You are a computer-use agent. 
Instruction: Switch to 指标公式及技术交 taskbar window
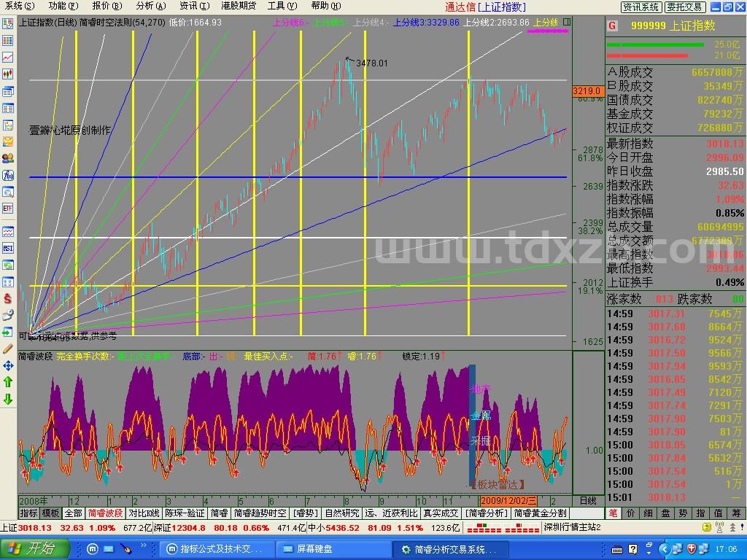(x=217, y=549)
